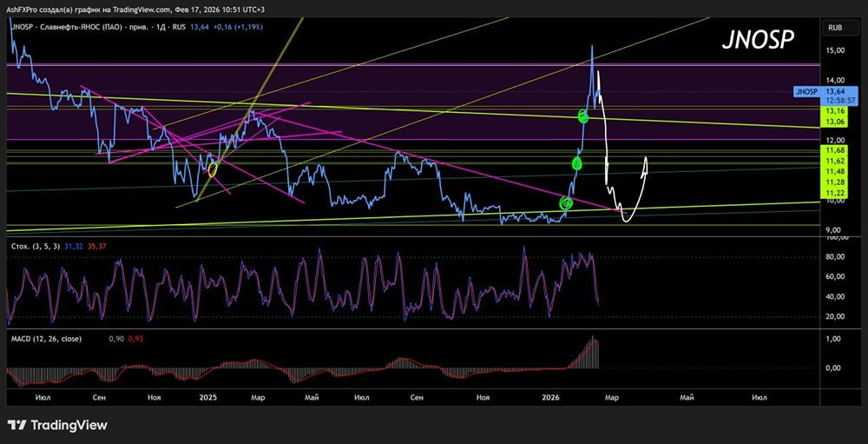868x444 pixels.
Task: Click the 20,00 stochastic scale mark
Action: (x=833, y=316)
